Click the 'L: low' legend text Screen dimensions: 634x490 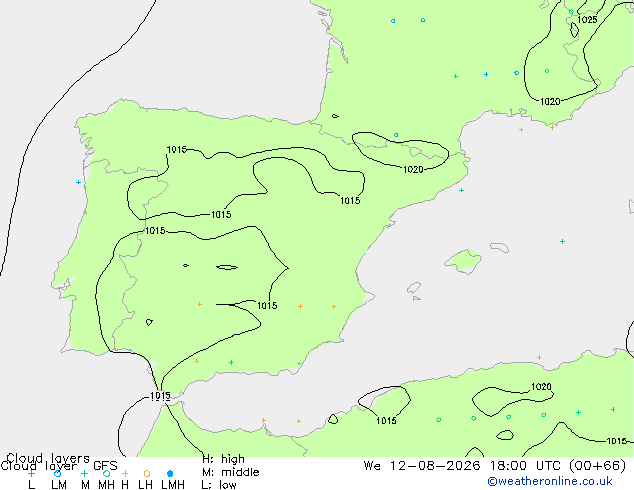219,484
